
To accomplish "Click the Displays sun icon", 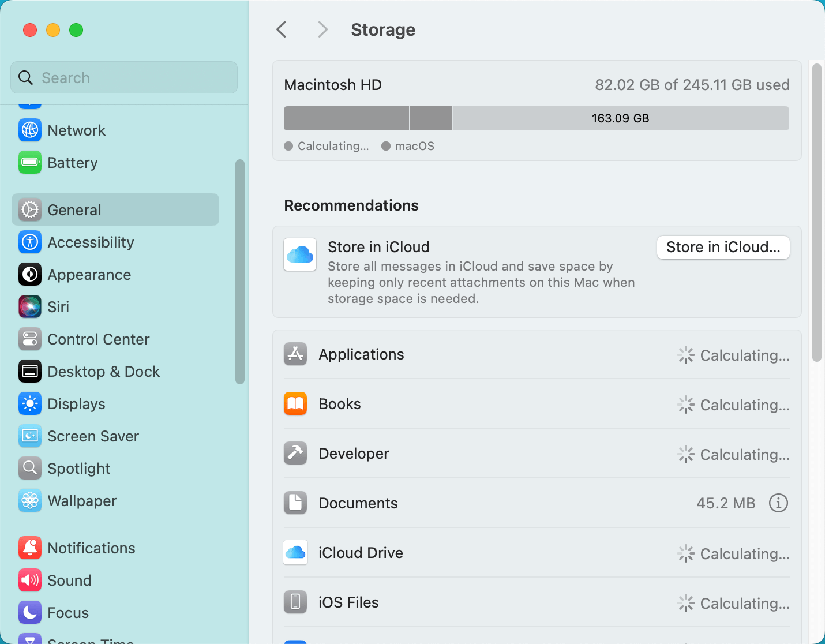I will 30,404.
